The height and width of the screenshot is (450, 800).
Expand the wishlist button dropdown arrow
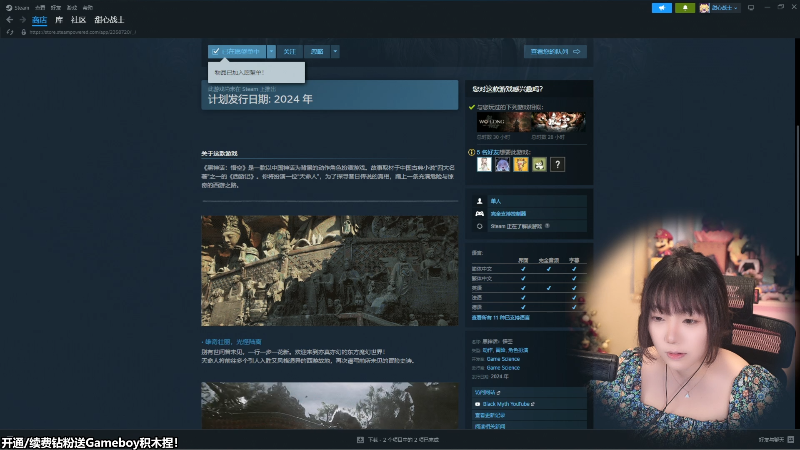(271, 52)
